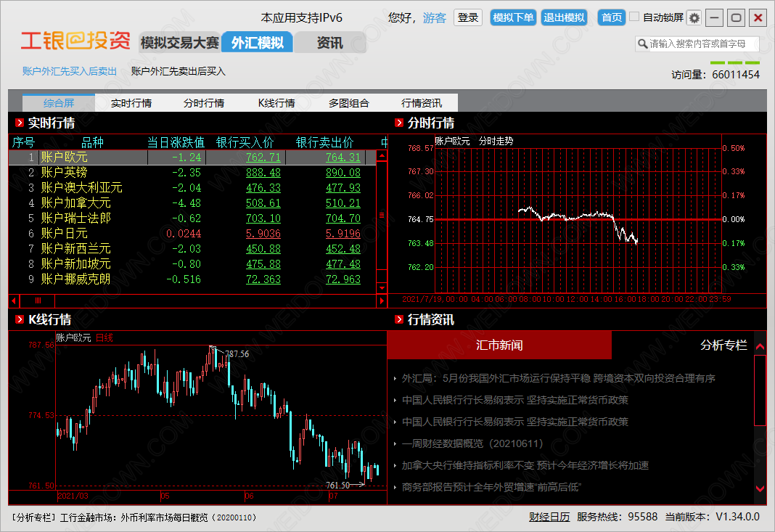Open the K线行情 tab
The height and width of the screenshot is (532, 775).
coord(276,103)
